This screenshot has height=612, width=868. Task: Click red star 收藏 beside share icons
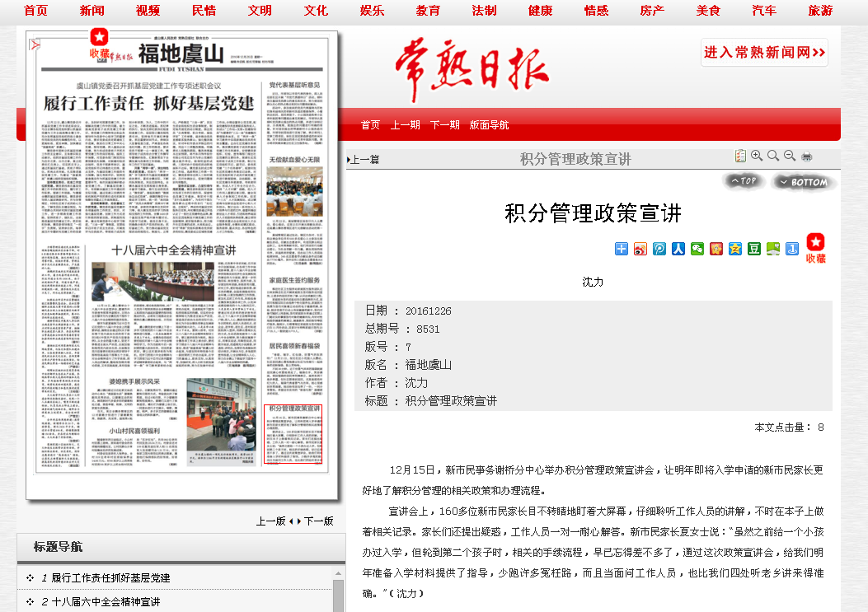[x=815, y=249]
